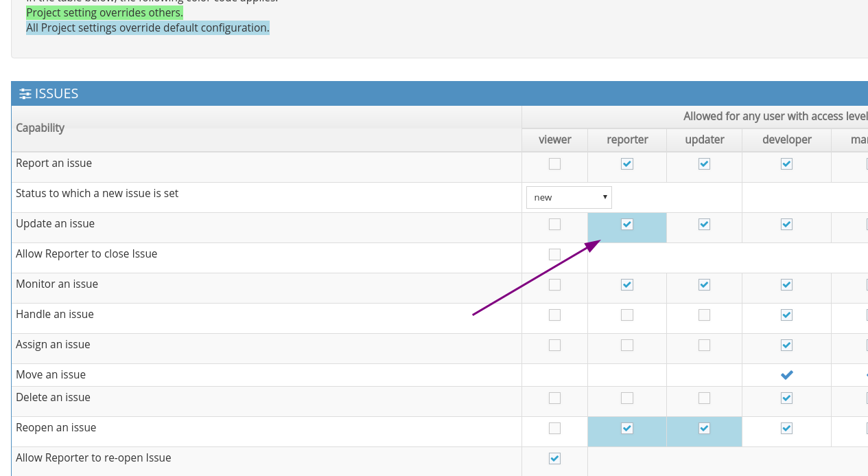This screenshot has height=476, width=868.
Task: Uncheck Allow Reporter to re-open Issue
Action: coord(554,459)
